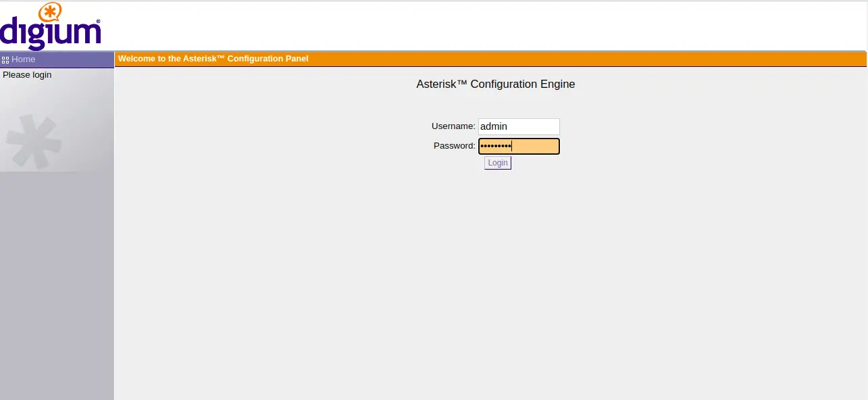
Task: Focus the Username field containing admin
Action: tap(519, 126)
